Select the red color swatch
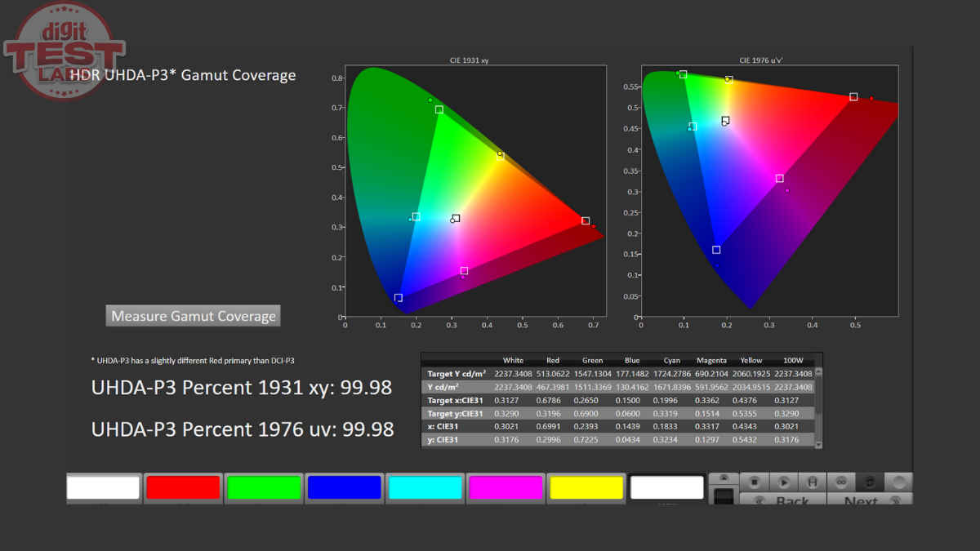 (x=183, y=487)
